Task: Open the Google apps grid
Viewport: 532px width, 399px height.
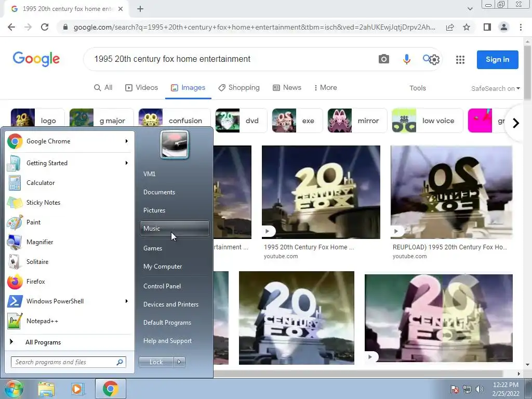Action: (460, 60)
